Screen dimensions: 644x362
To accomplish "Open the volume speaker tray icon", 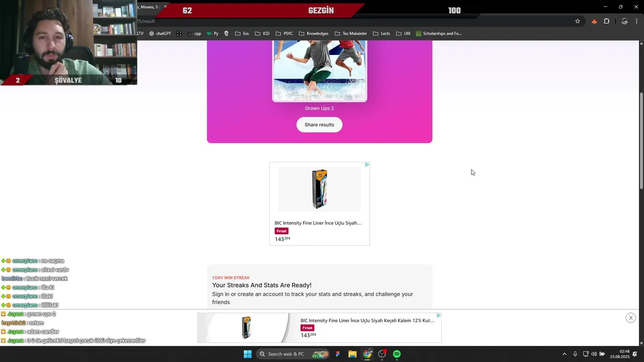I will [x=594, y=354].
